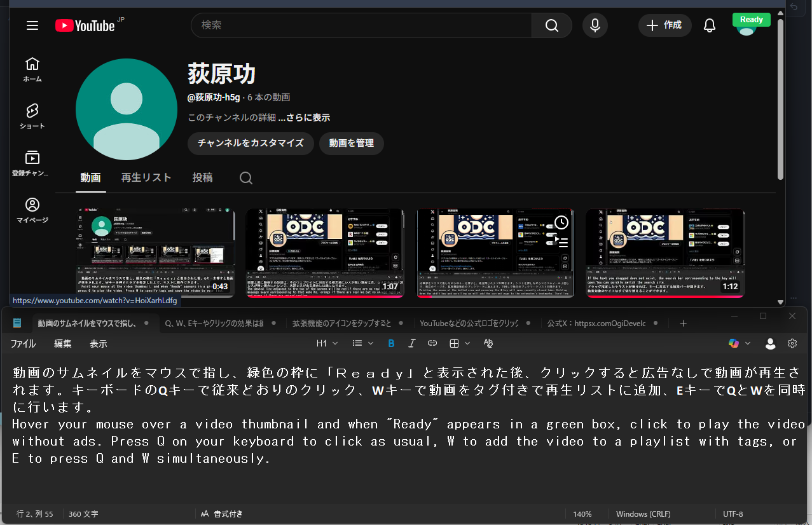The height and width of the screenshot is (525, 812).
Task: Open the list style dropdown
Action: coord(362,343)
